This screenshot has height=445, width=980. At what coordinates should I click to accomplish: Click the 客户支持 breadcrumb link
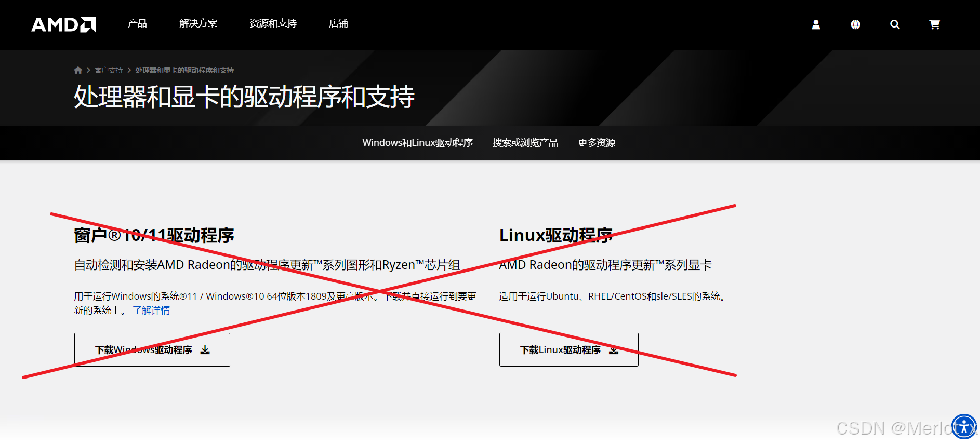pyautogui.click(x=109, y=70)
